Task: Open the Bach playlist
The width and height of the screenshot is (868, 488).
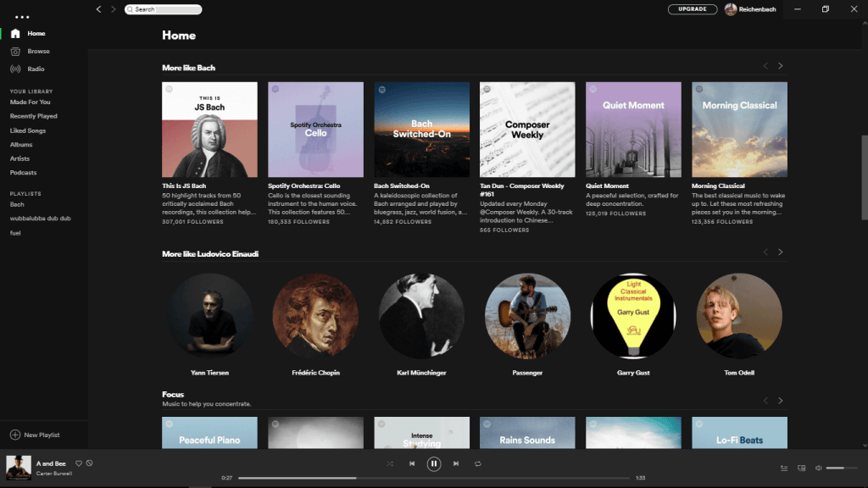Action: (17, 205)
